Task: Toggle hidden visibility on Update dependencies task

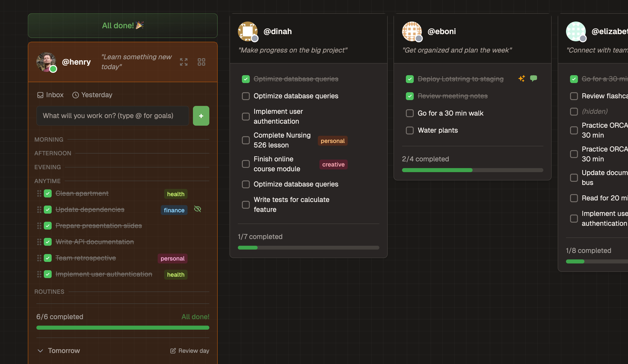Action: [197, 209]
